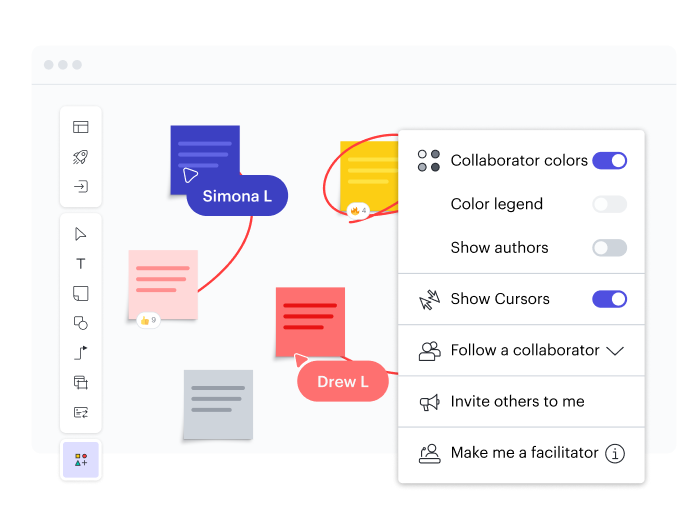Screen dimensions: 680x510
Task: Select the pointer selection tool
Action: [x=81, y=234]
